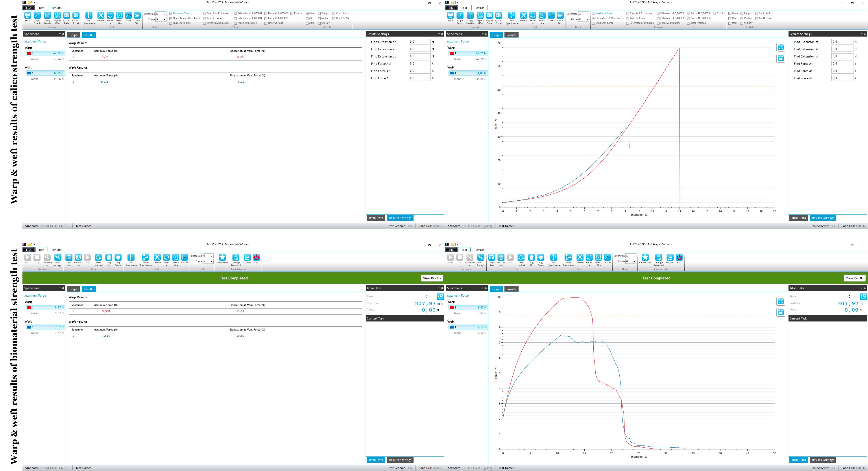Tick Observations checkbox in the calico results-table window

click(266, 23)
